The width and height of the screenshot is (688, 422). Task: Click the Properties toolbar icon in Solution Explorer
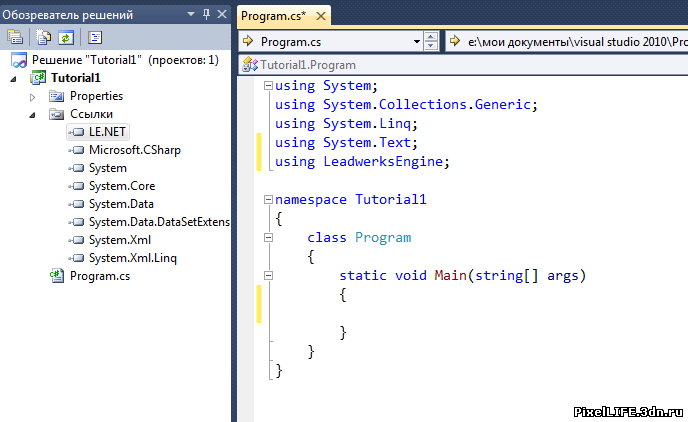[x=15, y=37]
